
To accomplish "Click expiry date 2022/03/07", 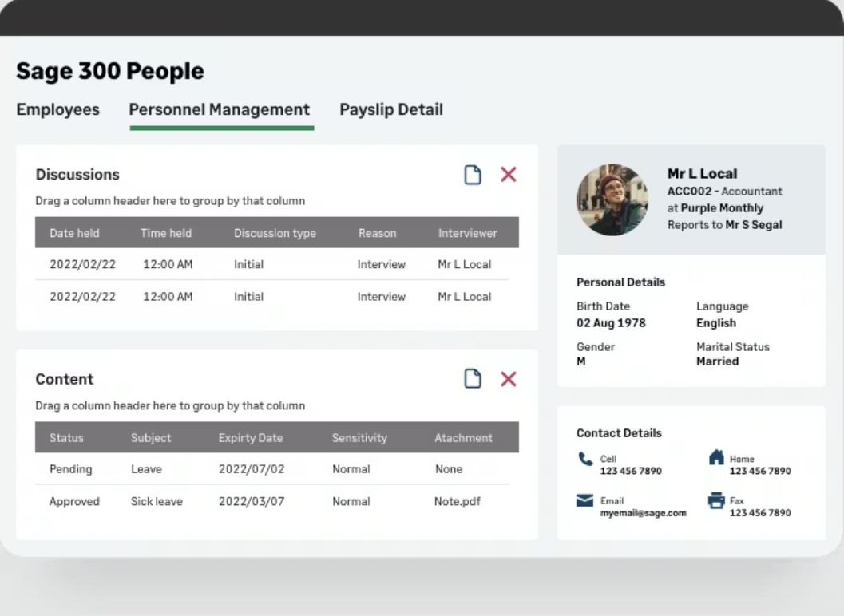I will pyautogui.click(x=252, y=501).
